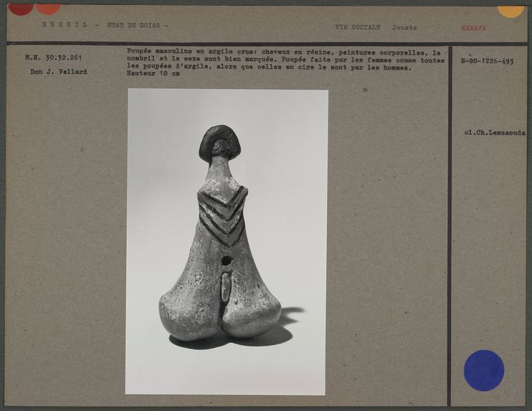
Task: Click the orange dot in top-right corner
Action: click(510, 10)
